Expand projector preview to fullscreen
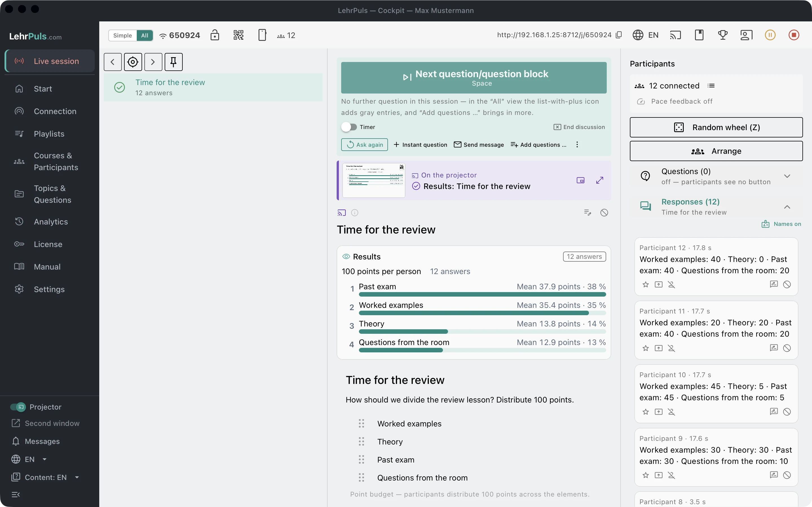This screenshot has height=507, width=812. (x=600, y=180)
